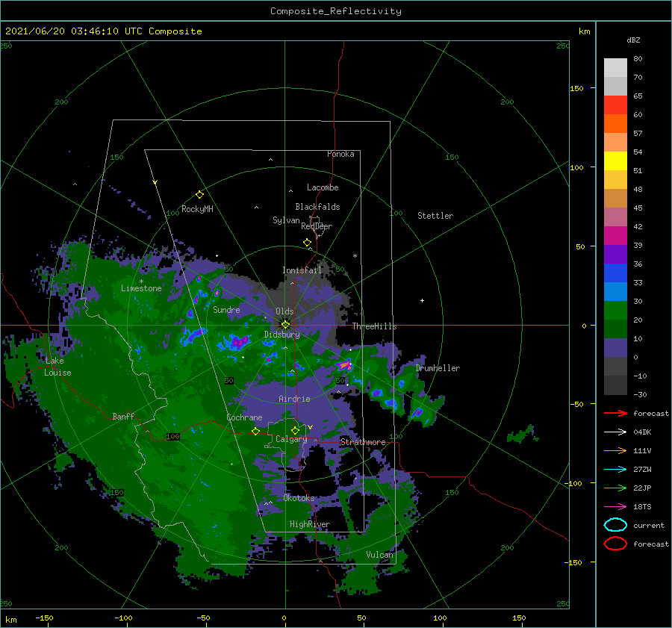Click the Composite_Reflectivity title

[336, 11]
